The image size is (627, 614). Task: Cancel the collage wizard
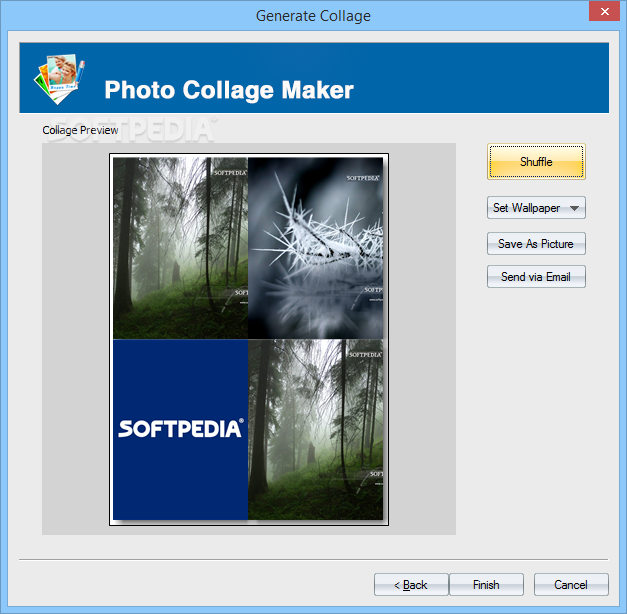[x=571, y=585]
